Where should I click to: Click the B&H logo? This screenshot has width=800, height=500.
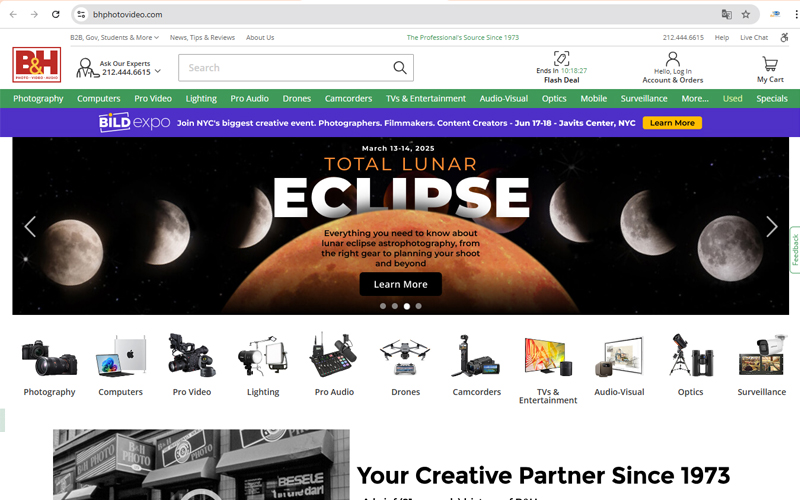[x=37, y=65]
